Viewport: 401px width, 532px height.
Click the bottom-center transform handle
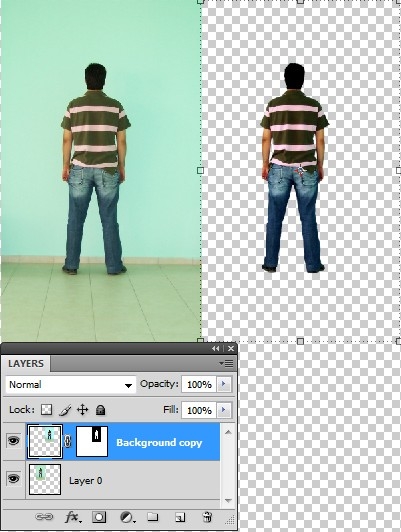[x=300, y=341]
